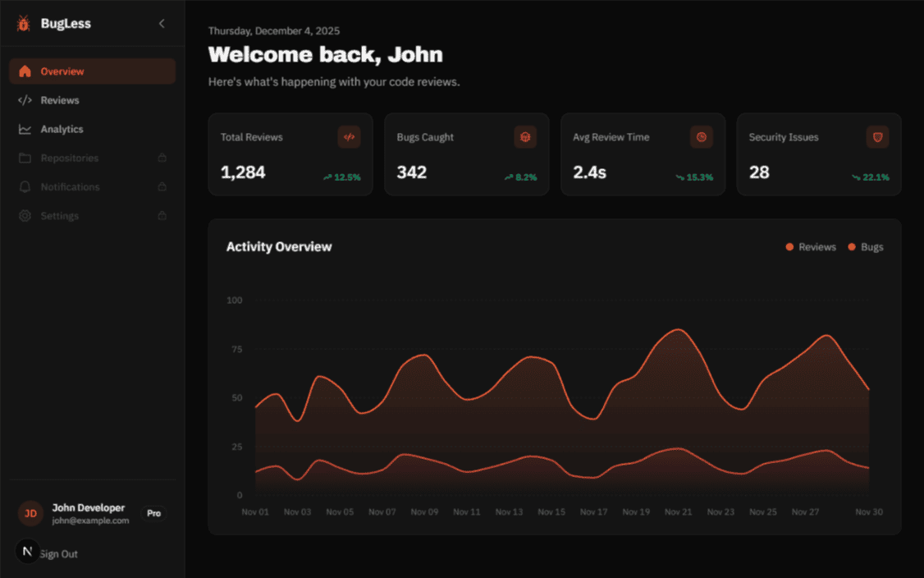Image resolution: width=924 pixels, height=578 pixels.
Task: Click the clock icon on Avg Review Time card
Action: (702, 137)
